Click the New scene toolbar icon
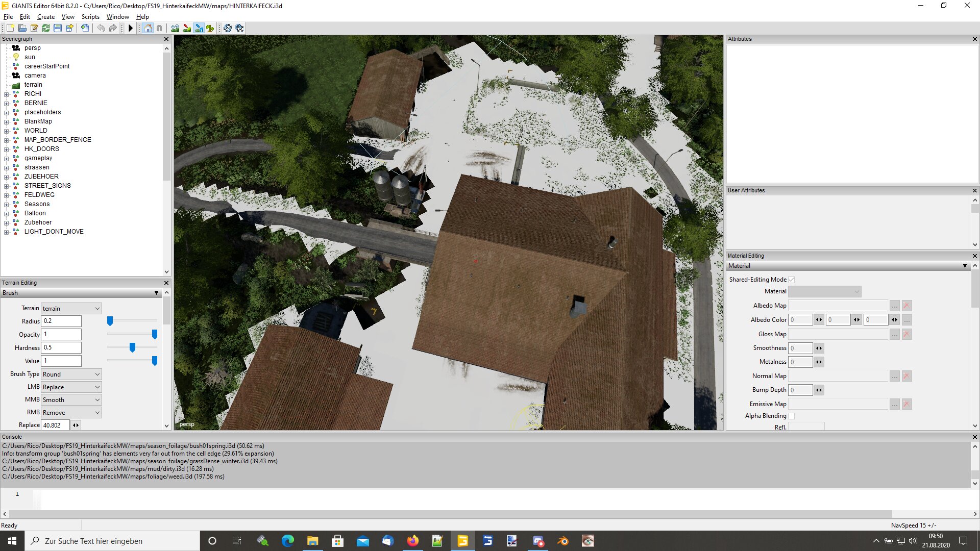980x551 pixels. [x=10, y=28]
